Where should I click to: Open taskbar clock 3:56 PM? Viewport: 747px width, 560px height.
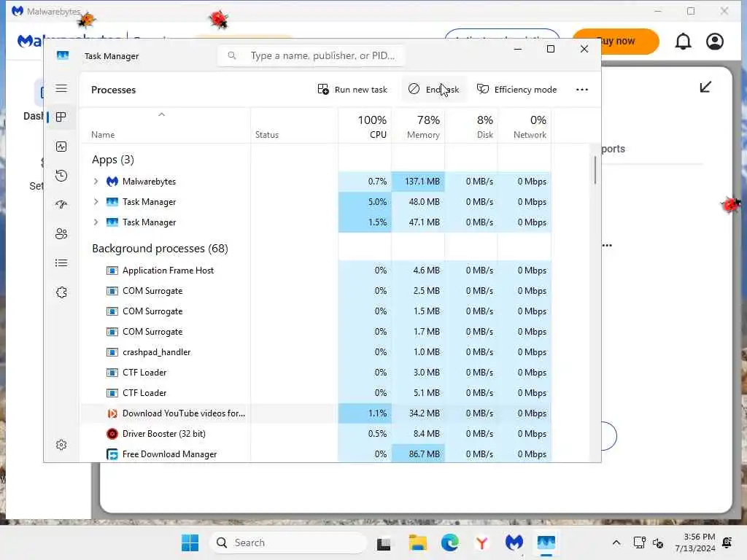click(x=695, y=542)
